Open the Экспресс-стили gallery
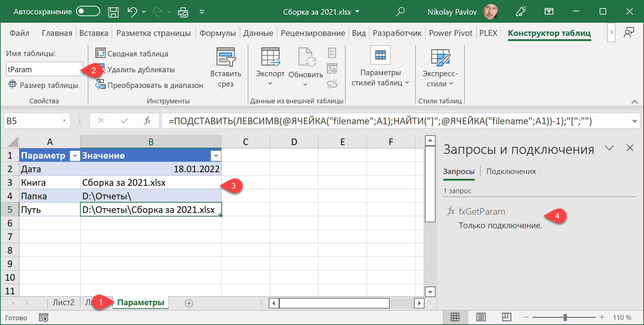Screen dimensions: 644x325 [440, 68]
